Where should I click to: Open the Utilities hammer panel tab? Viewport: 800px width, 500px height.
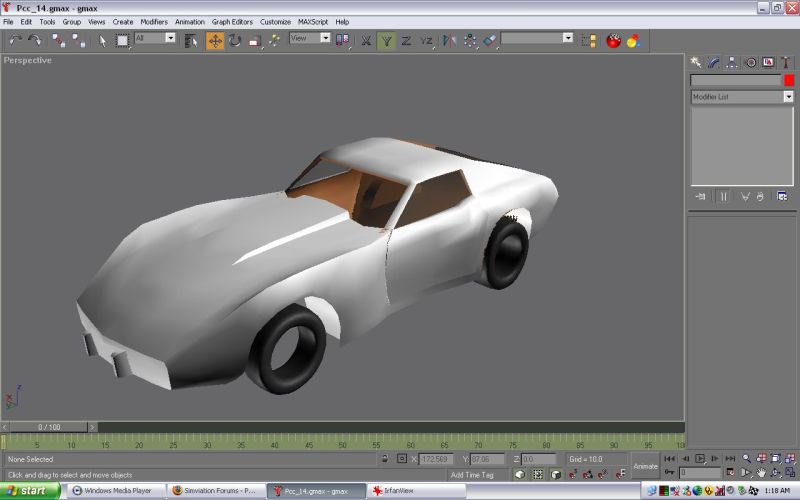click(x=786, y=62)
